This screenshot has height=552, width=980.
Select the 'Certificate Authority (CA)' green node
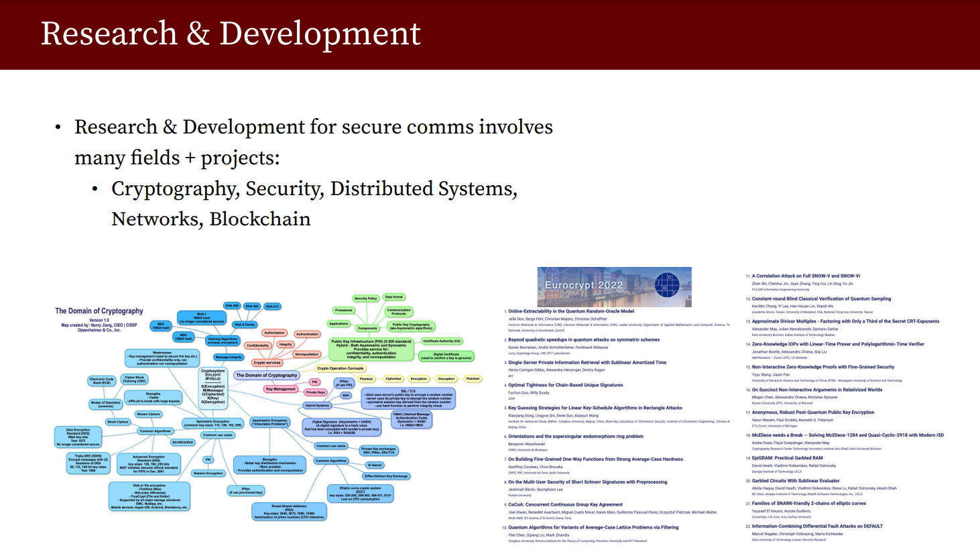pos(442,341)
